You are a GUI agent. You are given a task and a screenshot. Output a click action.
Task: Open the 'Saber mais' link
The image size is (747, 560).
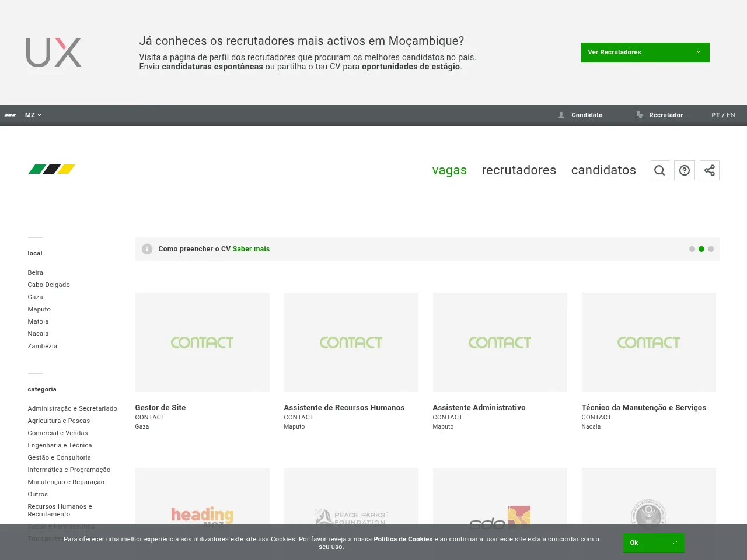[x=251, y=249]
